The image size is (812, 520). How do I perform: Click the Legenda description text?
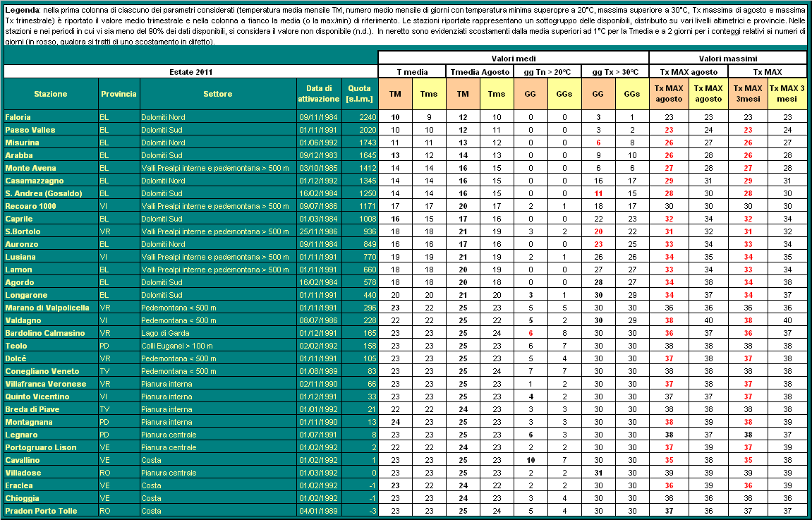tap(406, 27)
